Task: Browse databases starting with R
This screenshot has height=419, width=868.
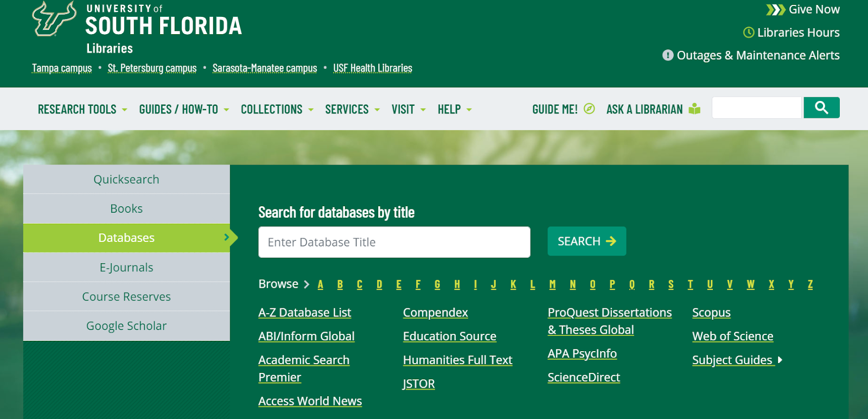Action: tap(652, 284)
